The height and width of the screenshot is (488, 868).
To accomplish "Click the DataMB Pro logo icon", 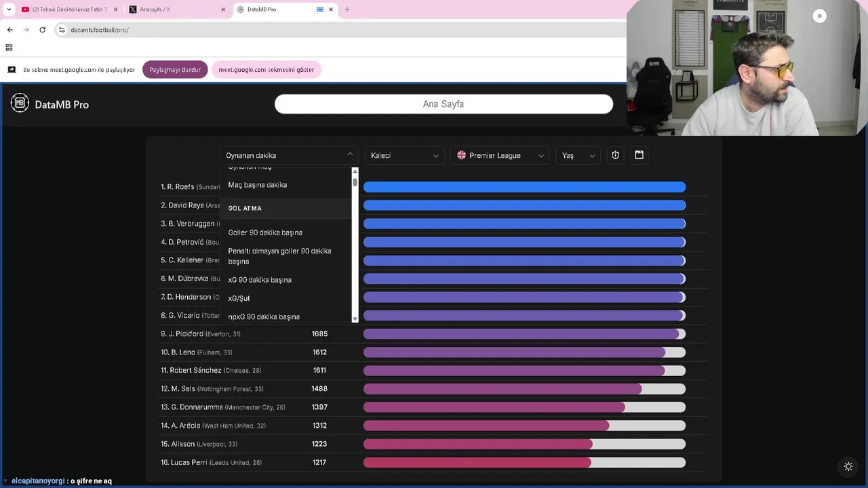I will (20, 103).
